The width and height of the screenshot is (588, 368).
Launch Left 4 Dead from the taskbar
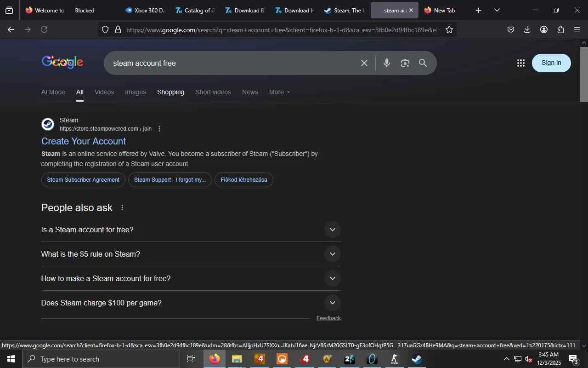click(x=305, y=359)
